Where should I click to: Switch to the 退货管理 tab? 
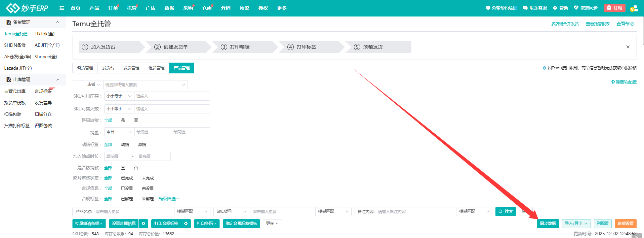(x=157, y=68)
